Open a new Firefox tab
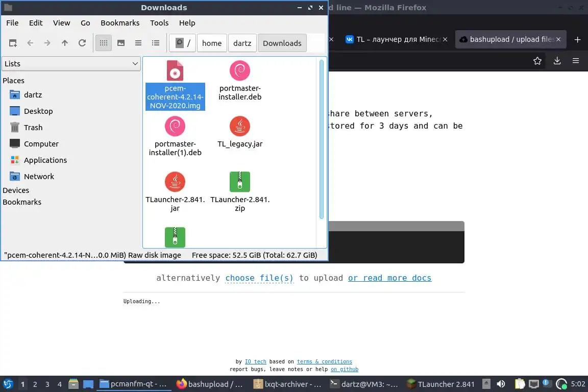 (x=577, y=39)
